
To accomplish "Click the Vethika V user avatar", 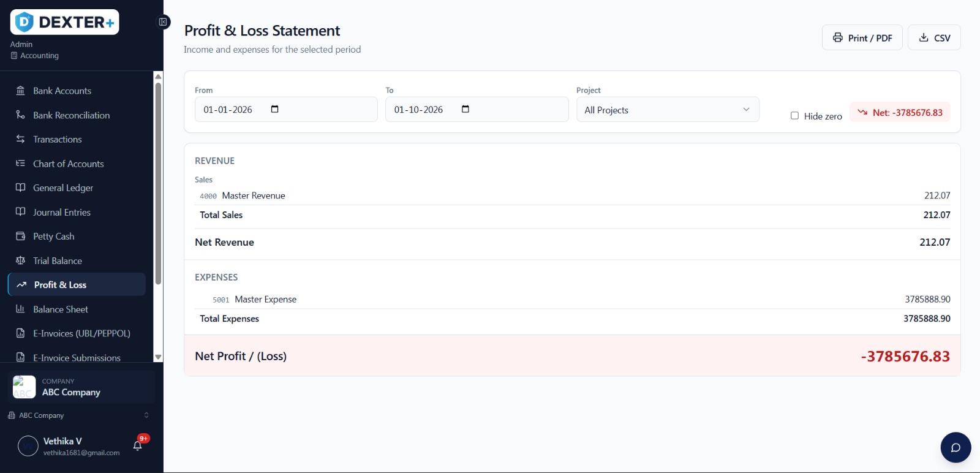I will [28, 446].
